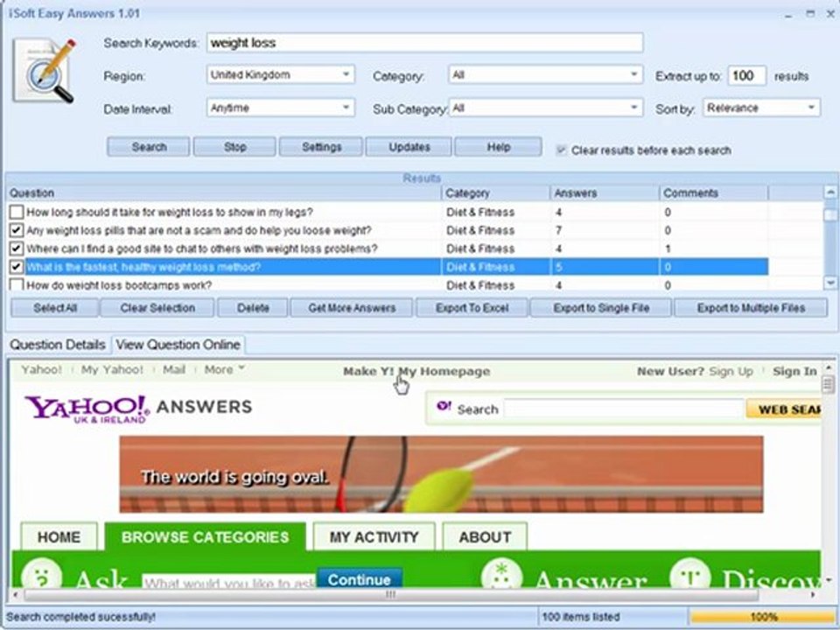The width and height of the screenshot is (840, 630).
Task: Click the Answer smiley icon
Action: [x=501, y=574]
